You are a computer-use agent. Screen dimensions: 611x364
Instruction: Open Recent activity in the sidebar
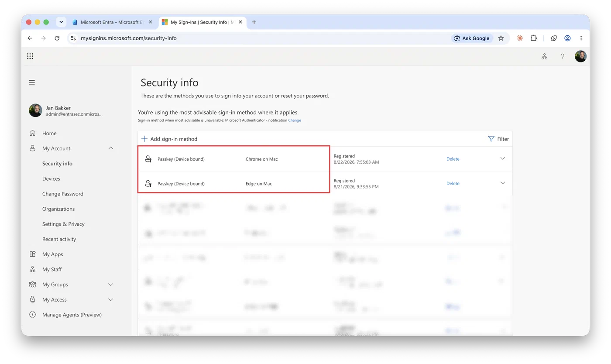pyautogui.click(x=59, y=239)
